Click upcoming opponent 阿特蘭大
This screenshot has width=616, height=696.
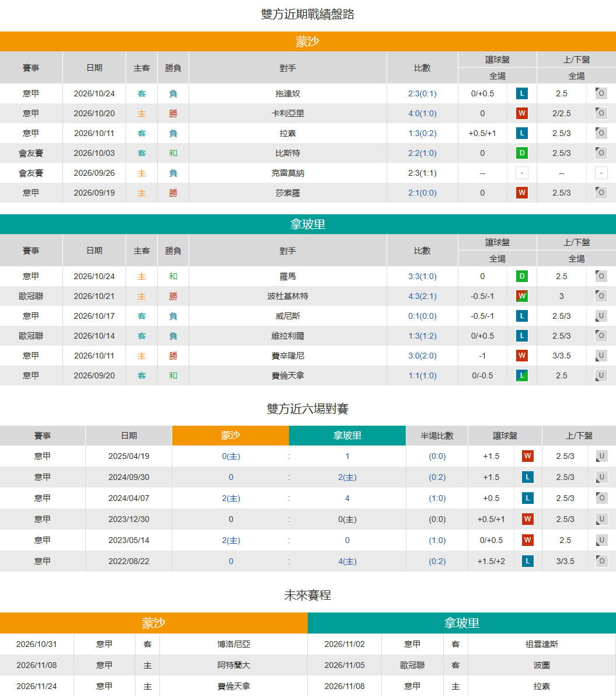(234, 665)
